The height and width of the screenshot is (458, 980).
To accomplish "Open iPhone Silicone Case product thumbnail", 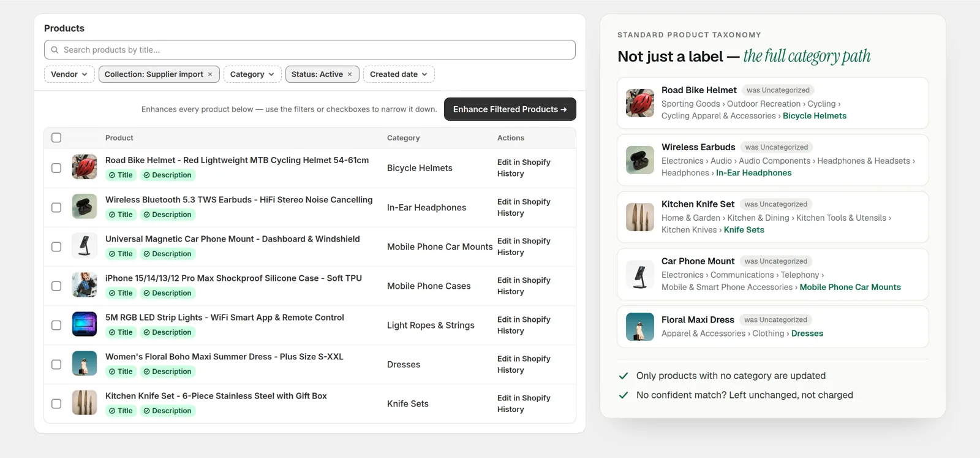I will click(85, 285).
